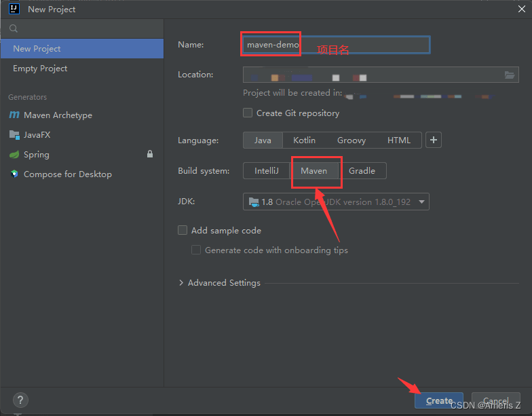The image size is (532, 416).
Task: Click the 'JDK:' label
Action: (x=186, y=201)
